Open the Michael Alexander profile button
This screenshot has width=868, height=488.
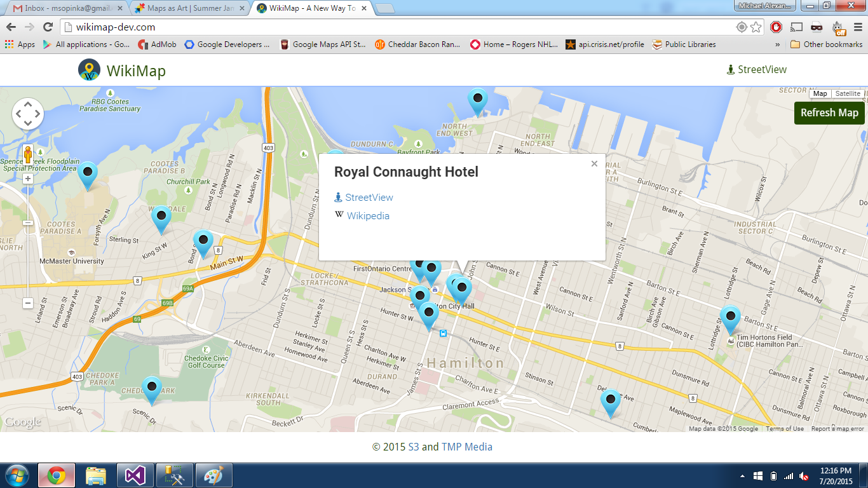pos(765,5)
